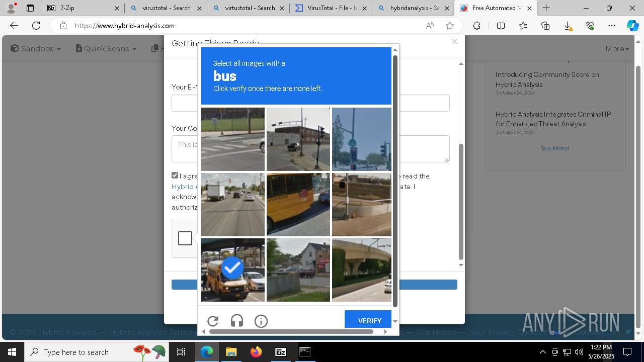The height and width of the screenshot is (362, 644).
Task: Open Copilot sidebar
Action: (x=632, y=26)
